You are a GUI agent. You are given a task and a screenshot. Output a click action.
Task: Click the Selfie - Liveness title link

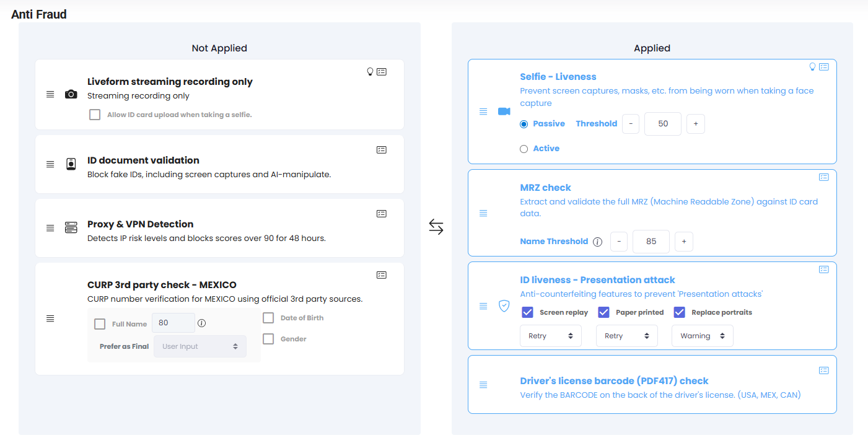tap(556, 76)
